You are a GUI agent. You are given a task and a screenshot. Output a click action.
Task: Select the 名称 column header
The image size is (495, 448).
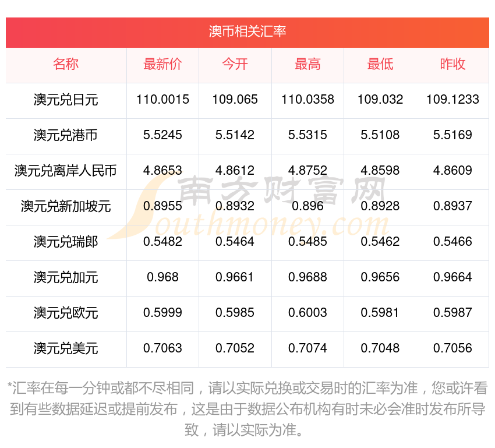coord(66,65)
